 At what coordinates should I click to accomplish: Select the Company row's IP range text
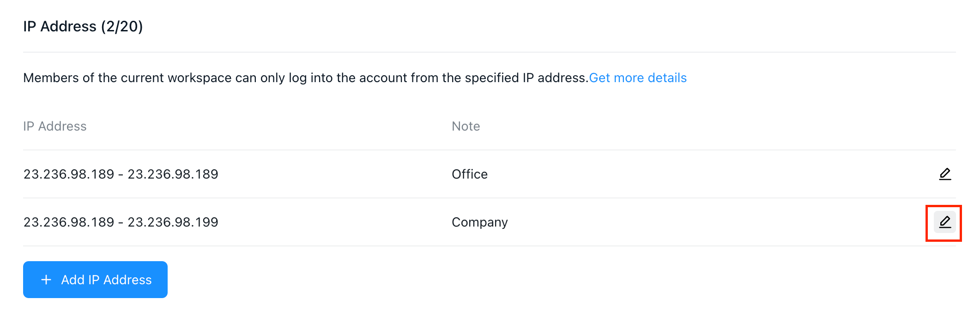tap(121, 222)
